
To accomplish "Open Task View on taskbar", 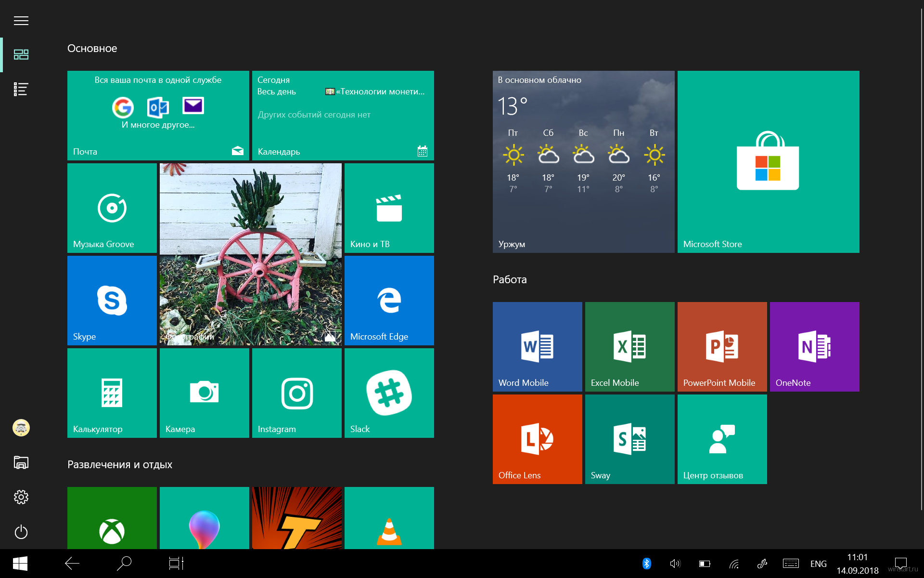I will 176,564.
